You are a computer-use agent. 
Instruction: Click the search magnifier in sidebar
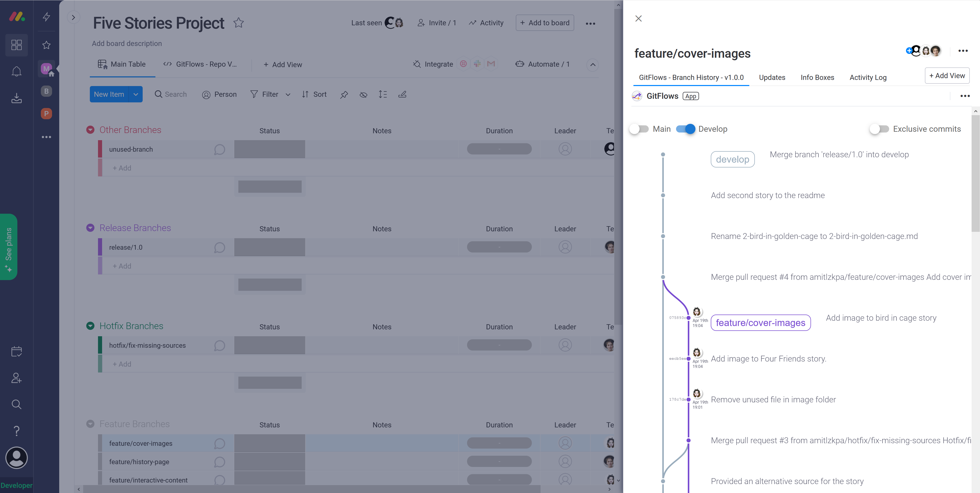pos(16,404)
